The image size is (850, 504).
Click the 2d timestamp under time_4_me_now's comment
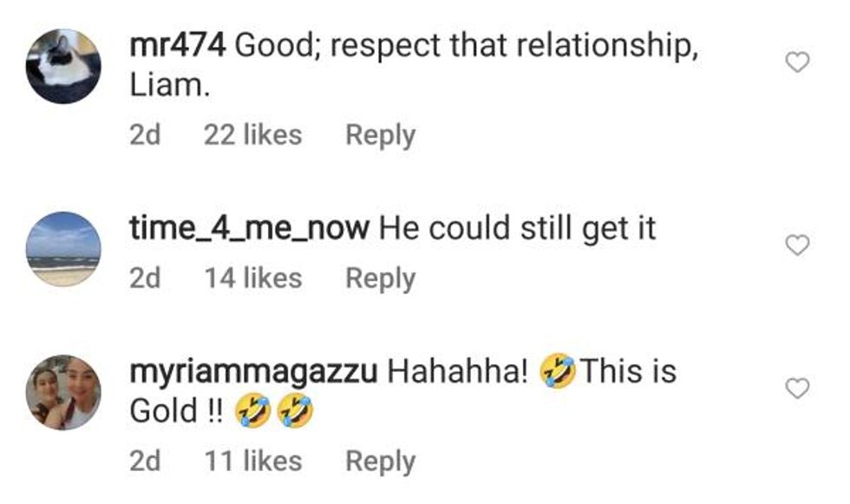tap(145, 278)
